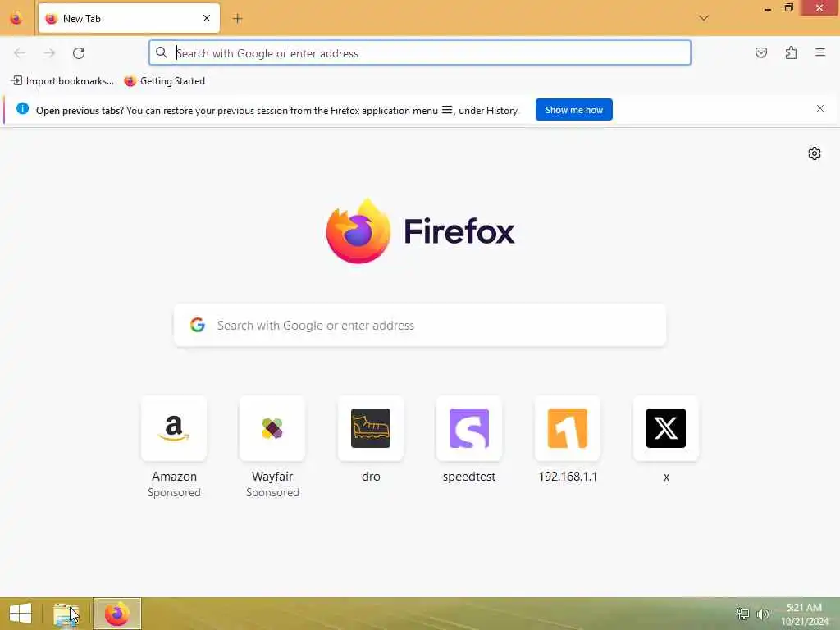Expand the list all tabs chevron
The width and height of the screenshot is (840, 630).
[x=704, y=18]
